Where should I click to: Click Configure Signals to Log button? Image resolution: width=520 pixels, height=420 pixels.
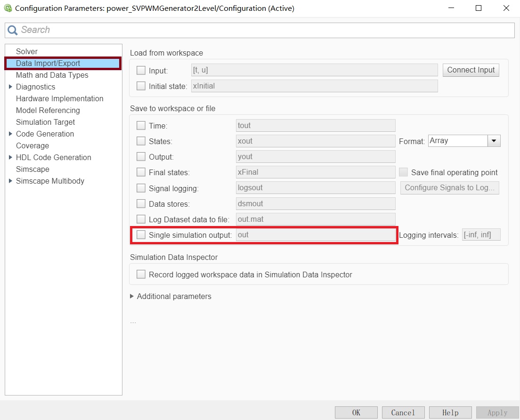click(450, 187)
